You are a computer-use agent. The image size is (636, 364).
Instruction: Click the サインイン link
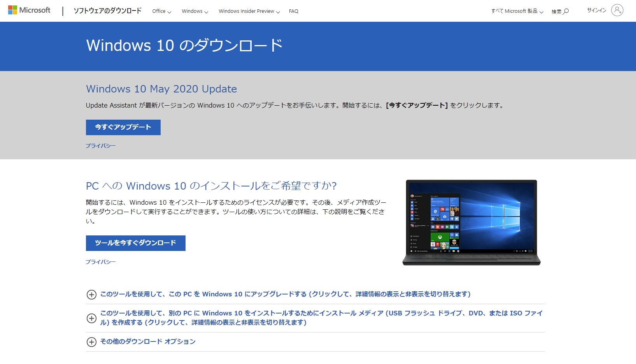(x=597, y=10)
